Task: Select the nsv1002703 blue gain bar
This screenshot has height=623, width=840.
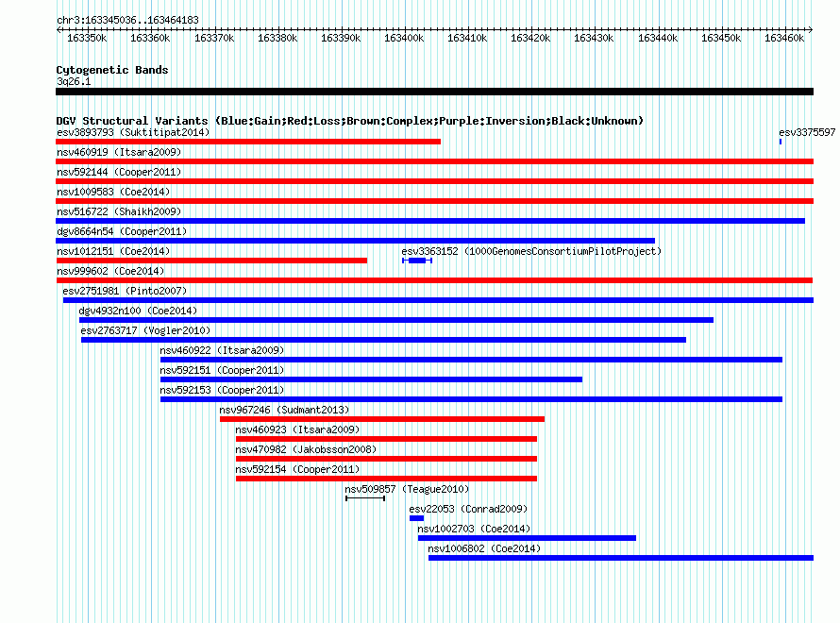Action: (x=528, y=538)
